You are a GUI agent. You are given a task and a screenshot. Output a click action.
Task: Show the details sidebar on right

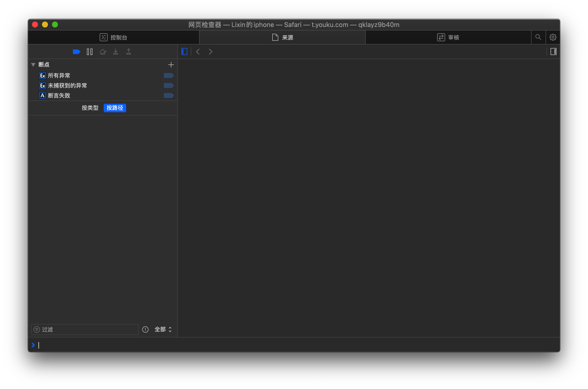[554, 52]
